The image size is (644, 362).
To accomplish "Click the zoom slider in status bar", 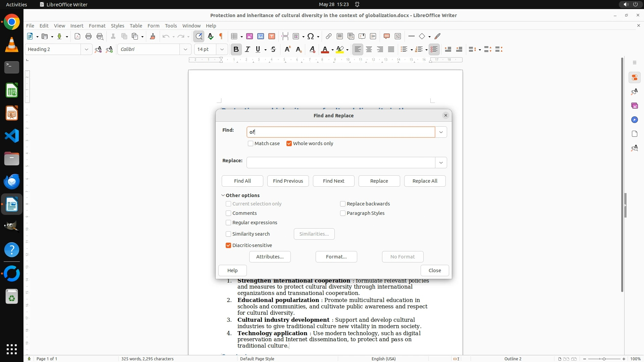I will (604, 359).
